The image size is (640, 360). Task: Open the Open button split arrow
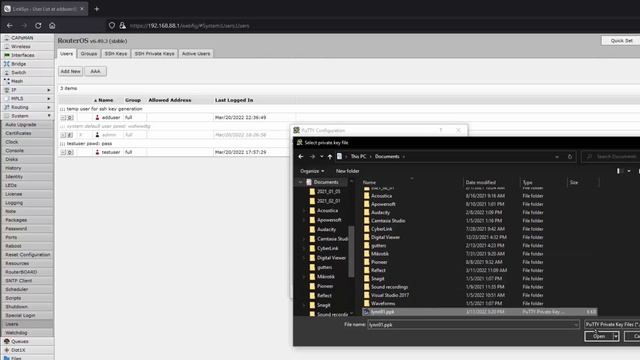(x=616, y=336)
